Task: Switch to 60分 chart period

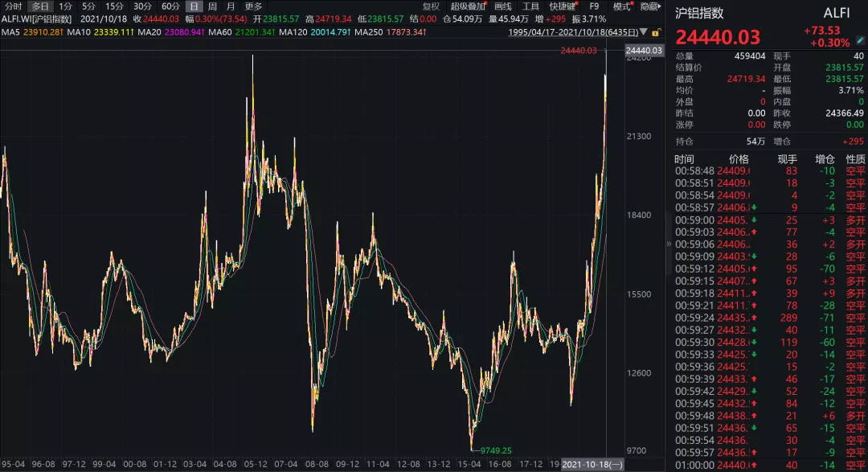Action: coord(170,6)
